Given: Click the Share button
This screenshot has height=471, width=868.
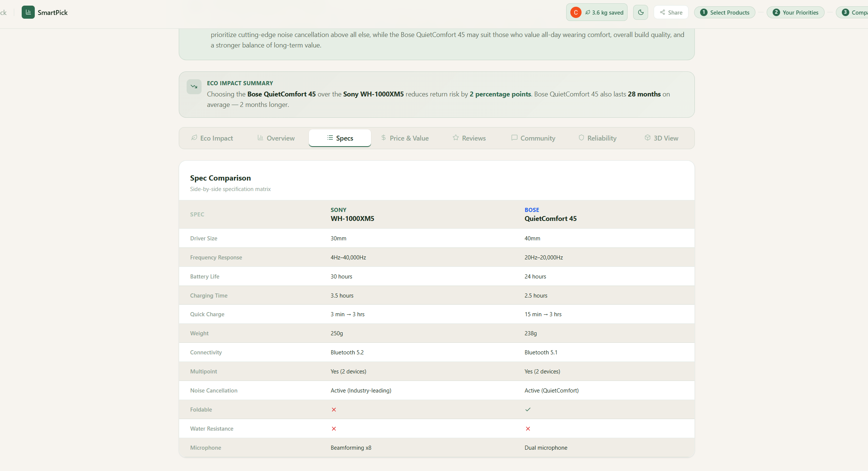Looking at the screenshot, I should point(671,12).
